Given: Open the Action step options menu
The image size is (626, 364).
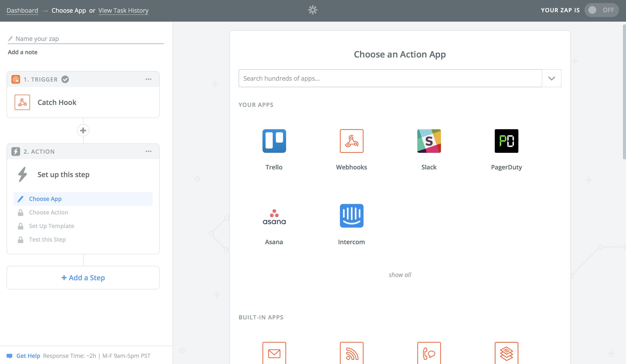Looking at the screenshot, I should [x=148, y=152].
